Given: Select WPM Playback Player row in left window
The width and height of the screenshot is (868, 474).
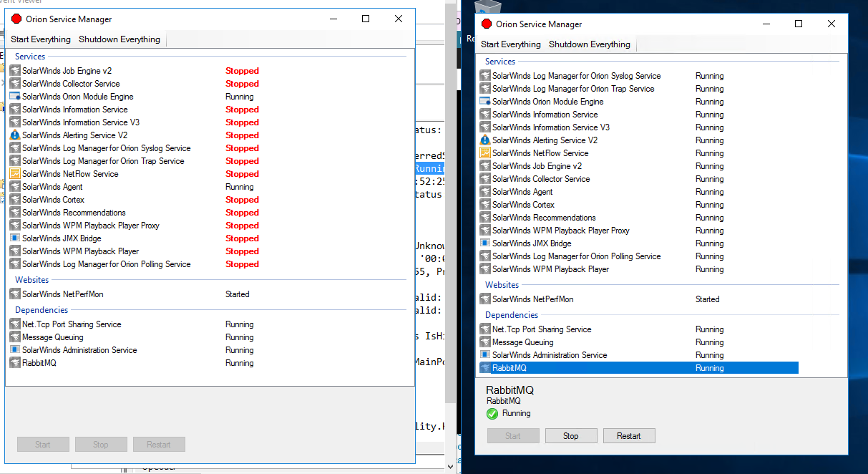Looking at the screenshot, I should (168, 251).
